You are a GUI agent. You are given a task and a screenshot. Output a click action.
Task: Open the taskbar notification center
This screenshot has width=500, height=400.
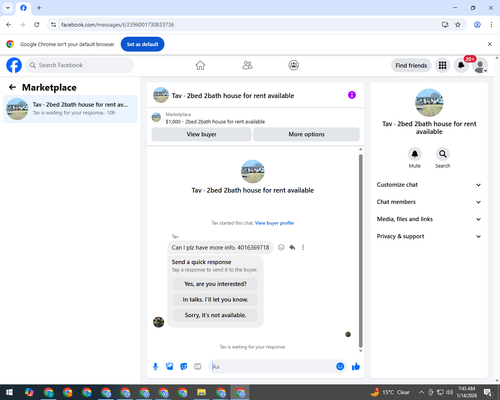click(x=488, y=392)
